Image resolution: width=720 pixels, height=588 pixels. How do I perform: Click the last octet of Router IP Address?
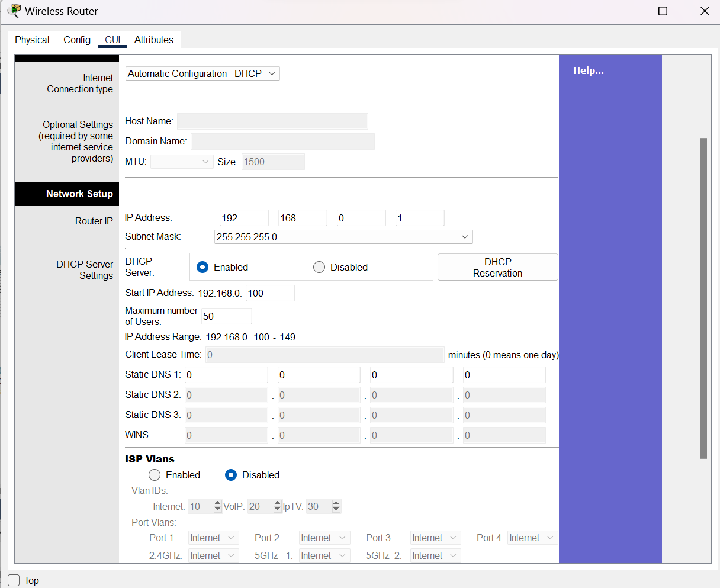pyautogui.click(x=419, y=218)
